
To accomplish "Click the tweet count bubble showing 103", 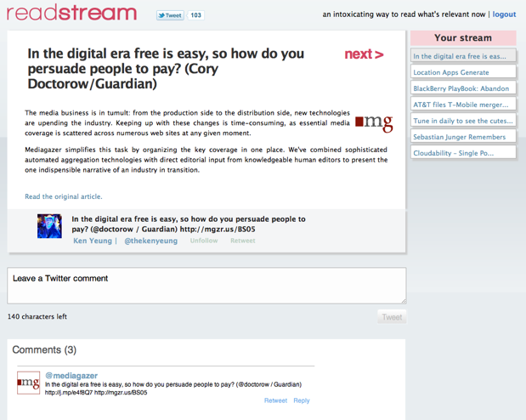I will [x=195, y=15].
